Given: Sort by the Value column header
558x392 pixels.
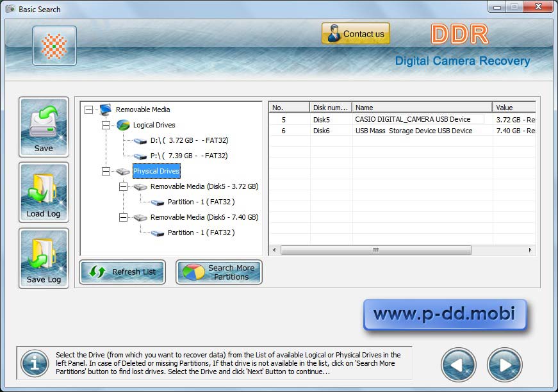Looking at the screenshot, I should click(514, 108).
